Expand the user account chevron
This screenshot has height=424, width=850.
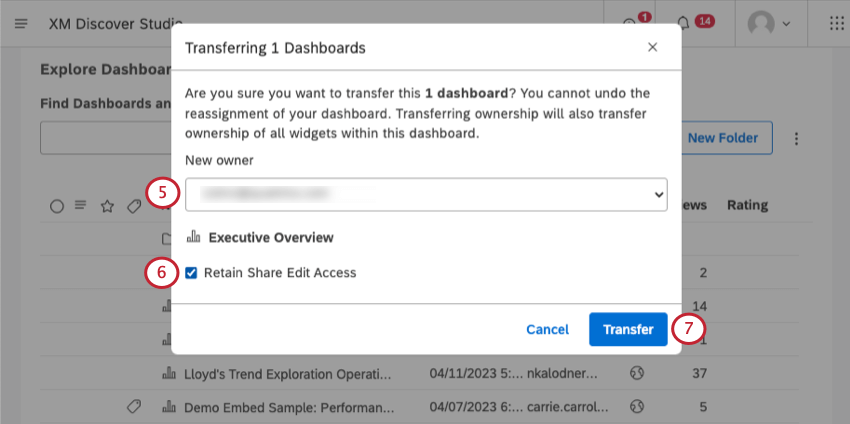click(787, 23)
